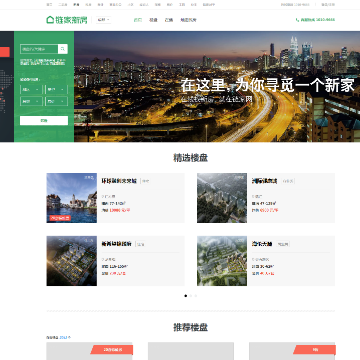Click the login/register link in the top bar
360x360 pixels.
pyautogui.click(x=328, y=5)
